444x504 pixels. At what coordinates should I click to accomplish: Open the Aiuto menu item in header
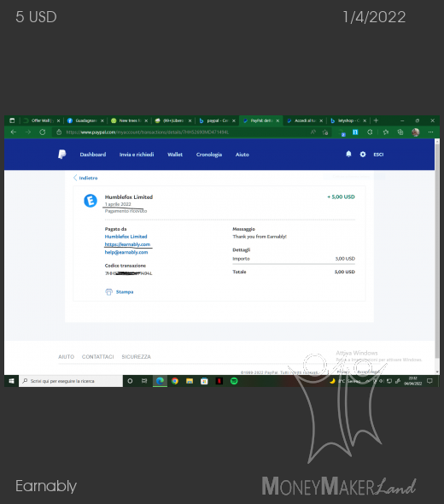click(x=242, y=155)
